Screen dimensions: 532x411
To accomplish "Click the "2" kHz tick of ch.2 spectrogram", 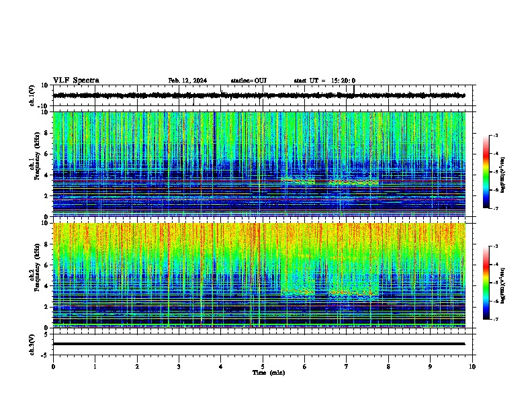I will pos(46,307).
